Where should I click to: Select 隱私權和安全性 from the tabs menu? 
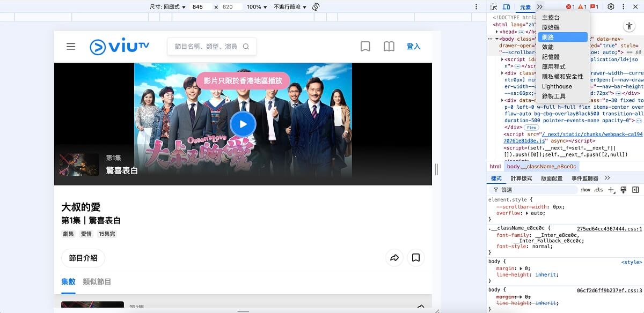click(x=562, y=77)
